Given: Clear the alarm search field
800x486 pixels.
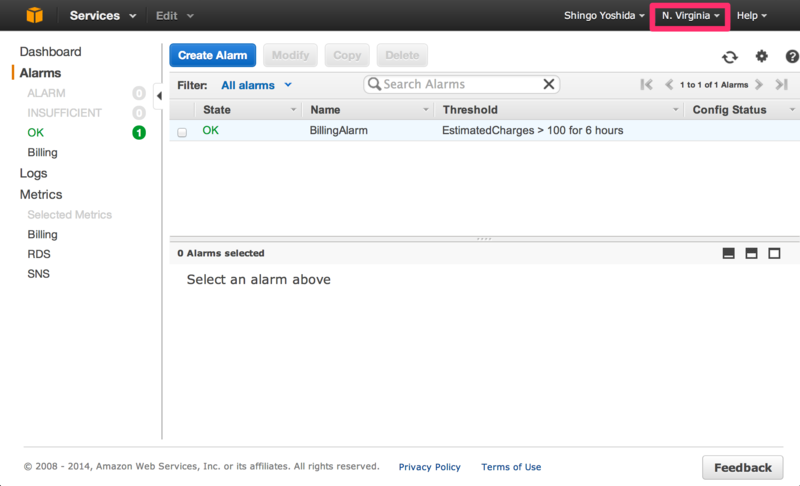Looking at the screenshot, I should point(548,84).
